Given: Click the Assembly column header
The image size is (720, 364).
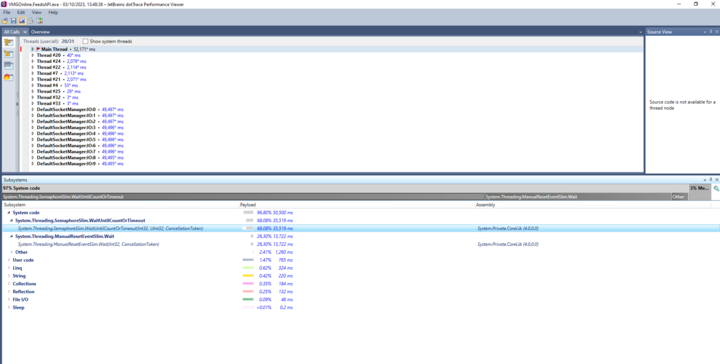Looking at the screenshot, I should (592, 205).
